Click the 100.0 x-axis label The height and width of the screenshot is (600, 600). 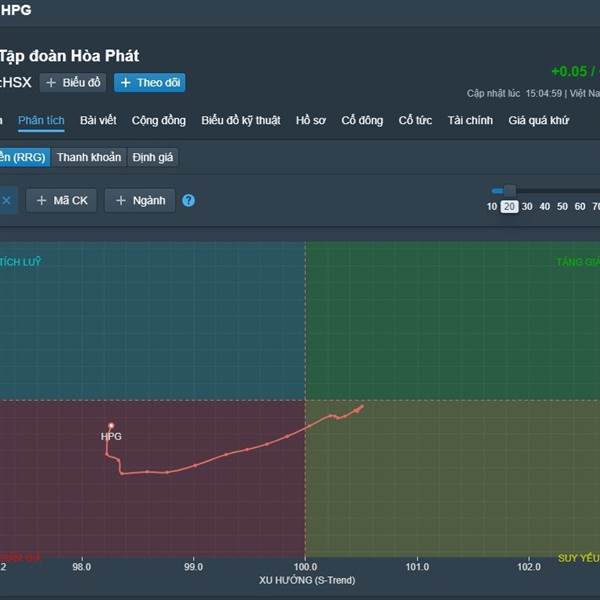(305, 567)
